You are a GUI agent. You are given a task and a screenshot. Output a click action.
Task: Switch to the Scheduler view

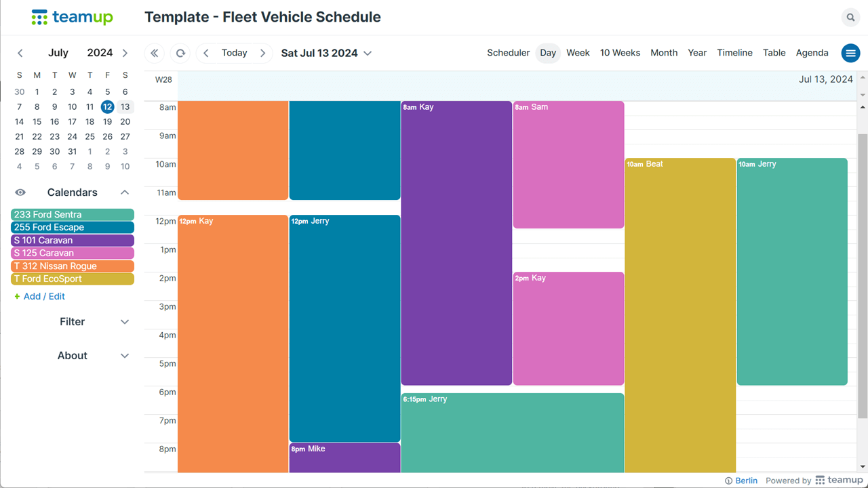509,53
